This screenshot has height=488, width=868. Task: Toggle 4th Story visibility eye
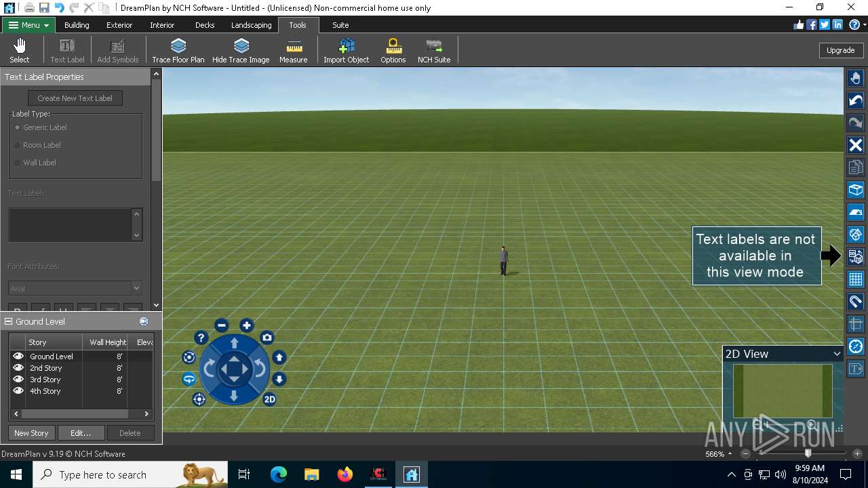click(18, 390)
